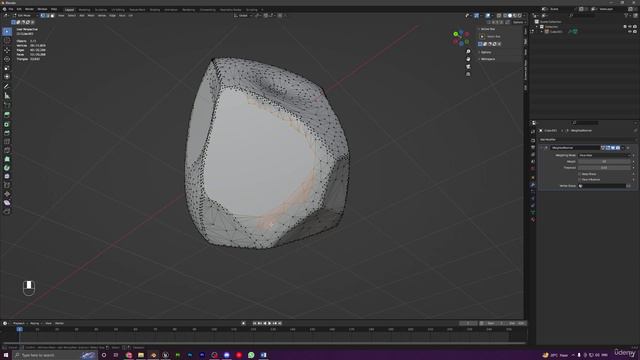Toggle WeightedNormal modifier render display
Viewport: 640px width, 360px height.
pyautogui.click(x=618, y=148)
